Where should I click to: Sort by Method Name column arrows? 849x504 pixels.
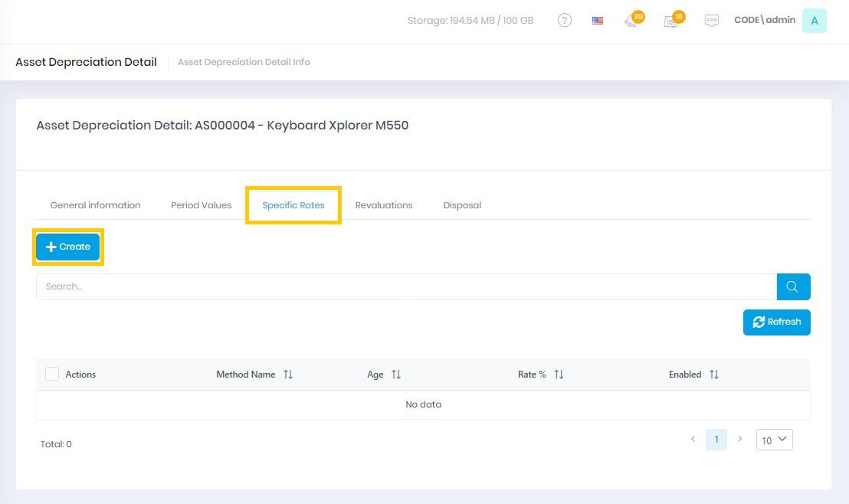[x=288, y=375]
